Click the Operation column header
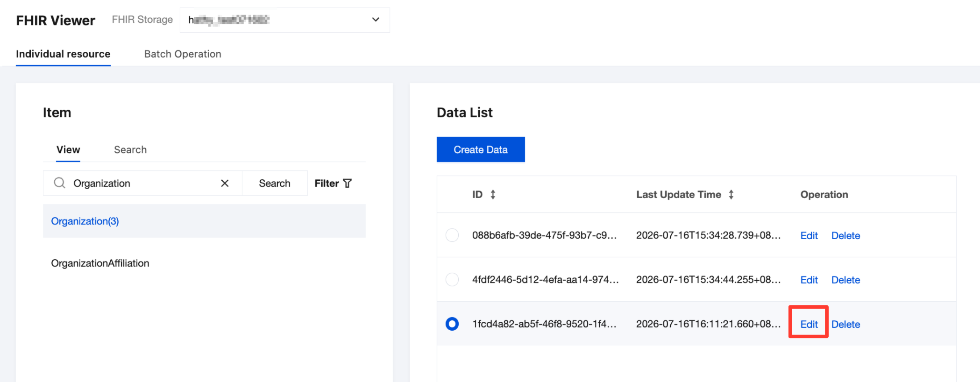Image resolution: width=980 pixels, height=382 pixels. [824, 194]
